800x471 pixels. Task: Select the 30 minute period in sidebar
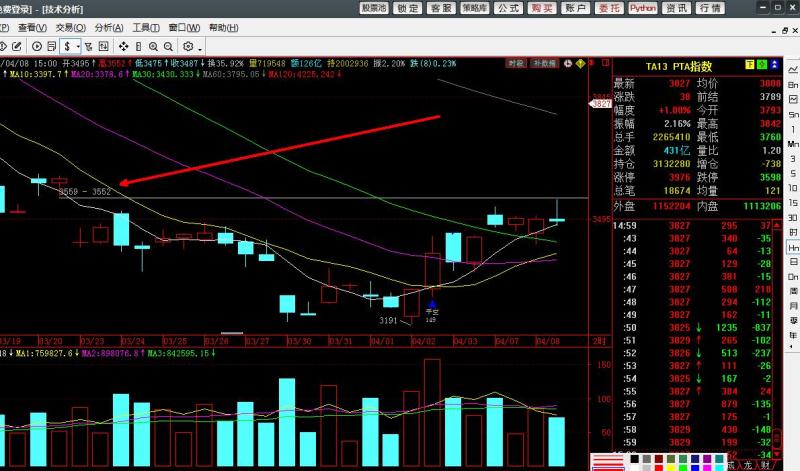793,218
